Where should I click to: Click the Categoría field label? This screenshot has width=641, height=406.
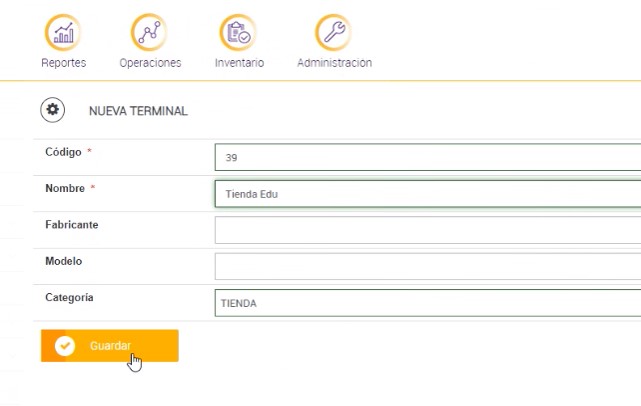(69, 297)
